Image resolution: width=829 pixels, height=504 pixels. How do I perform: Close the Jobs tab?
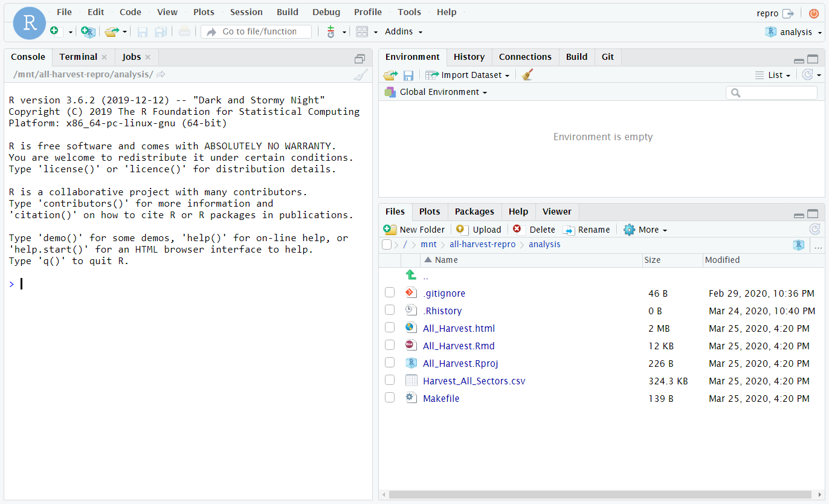click(147, 57)
